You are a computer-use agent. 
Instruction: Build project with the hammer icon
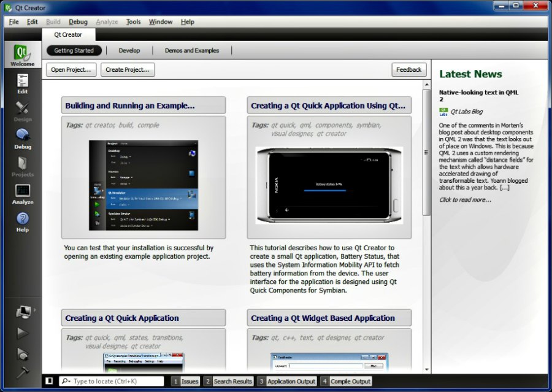[23, 372]
